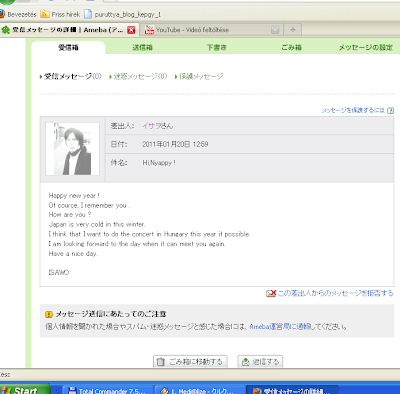400x394 pixels.
Task: Open sender イサヲさん profile link
Action: [x=158, y=126]
